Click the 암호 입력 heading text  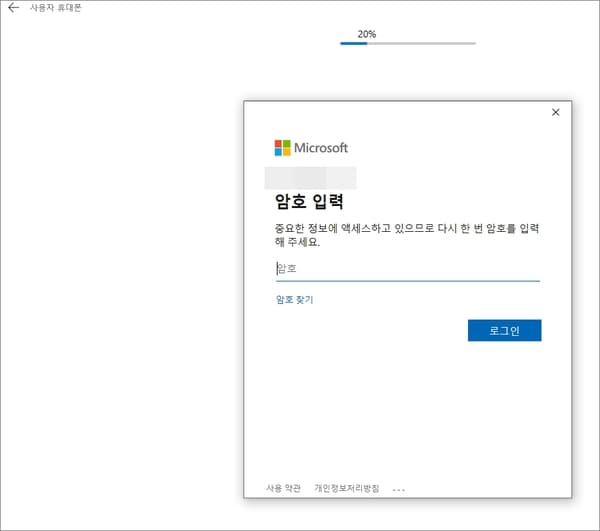(309, 201)
